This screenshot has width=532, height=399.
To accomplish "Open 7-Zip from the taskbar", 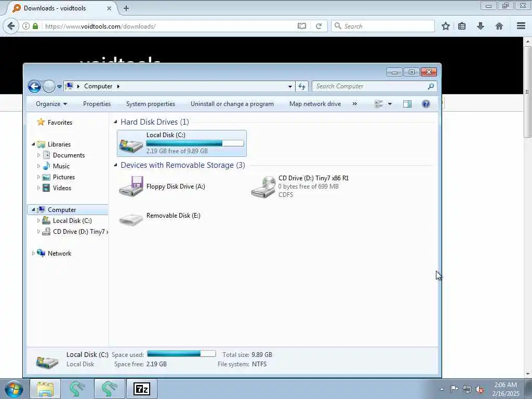I will 142,389.
